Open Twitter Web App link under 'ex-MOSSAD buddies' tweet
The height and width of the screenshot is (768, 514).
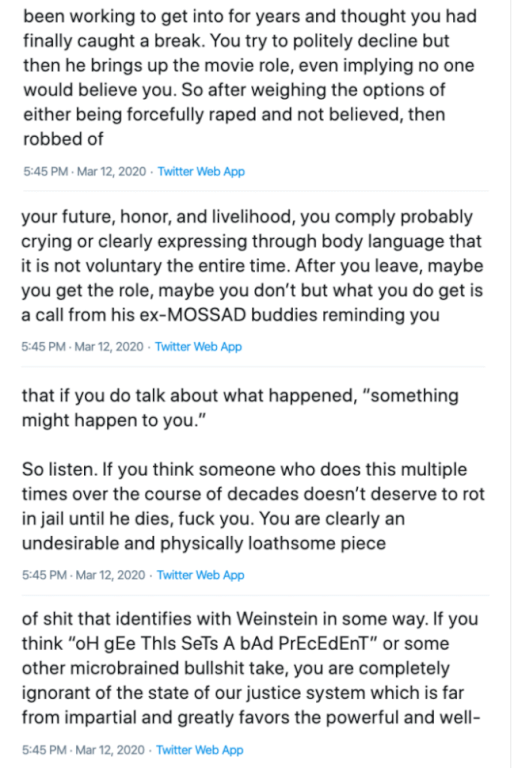(198, 347)
